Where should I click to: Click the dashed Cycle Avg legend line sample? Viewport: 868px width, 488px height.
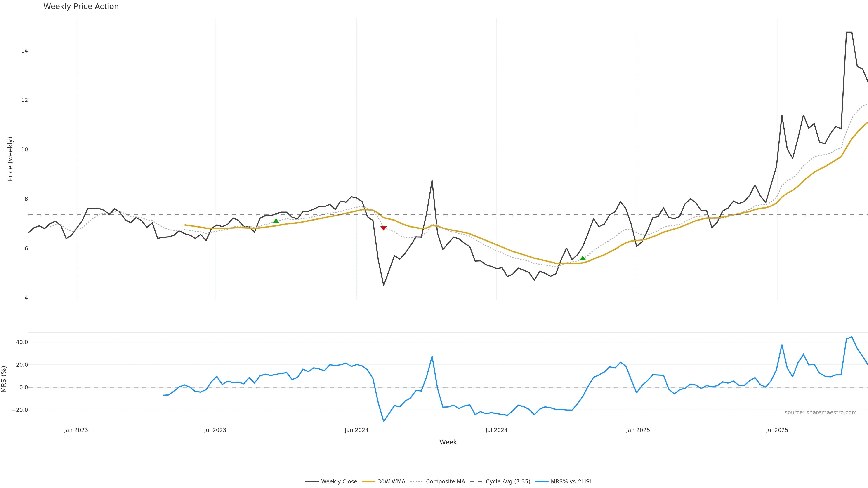476,482
